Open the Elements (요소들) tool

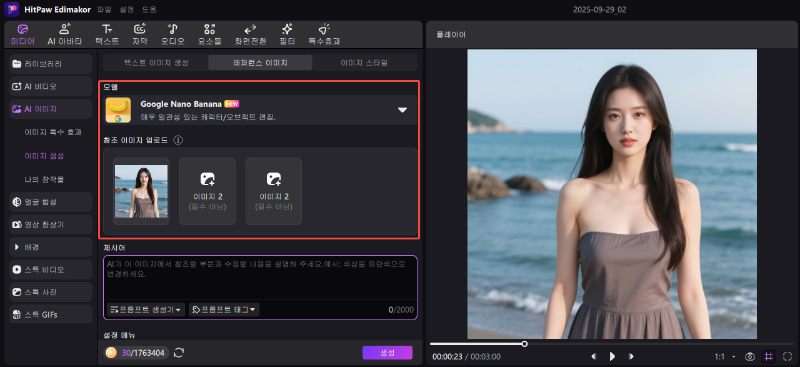[x=209, y=35]
